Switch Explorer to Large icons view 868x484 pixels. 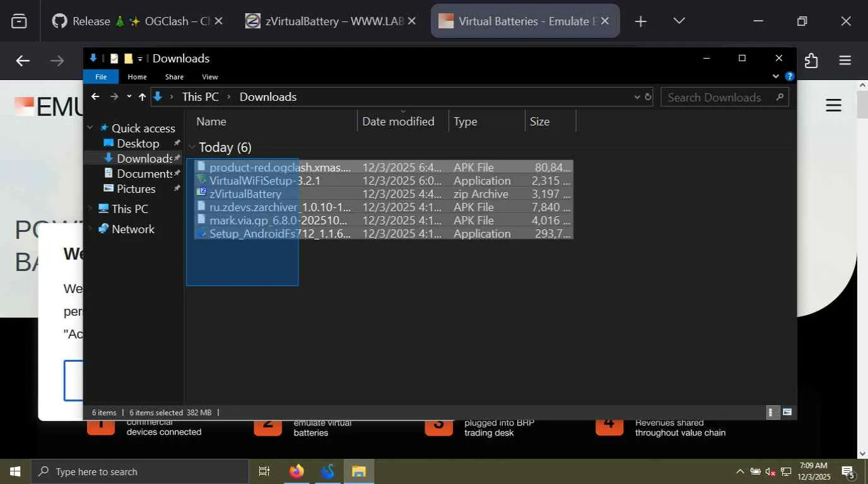787,412
